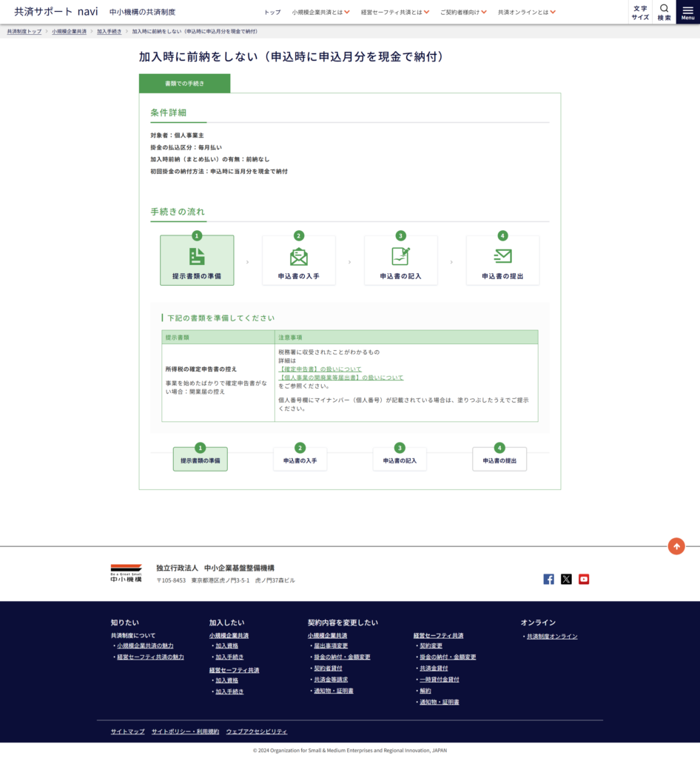Screen dimensions: 700x758
Task: Open 【個人事業の開廃業等届出書】の扱いについて link
Action: pyautogui.click(x=341, y=378)
